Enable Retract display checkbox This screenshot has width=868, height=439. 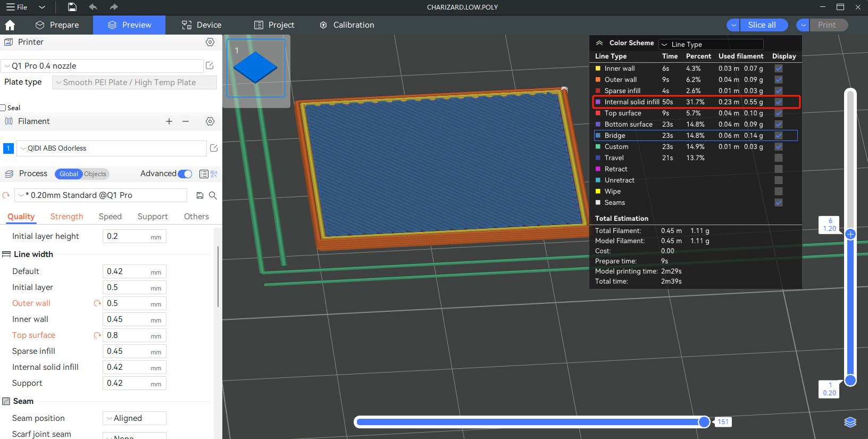[779, 169]
